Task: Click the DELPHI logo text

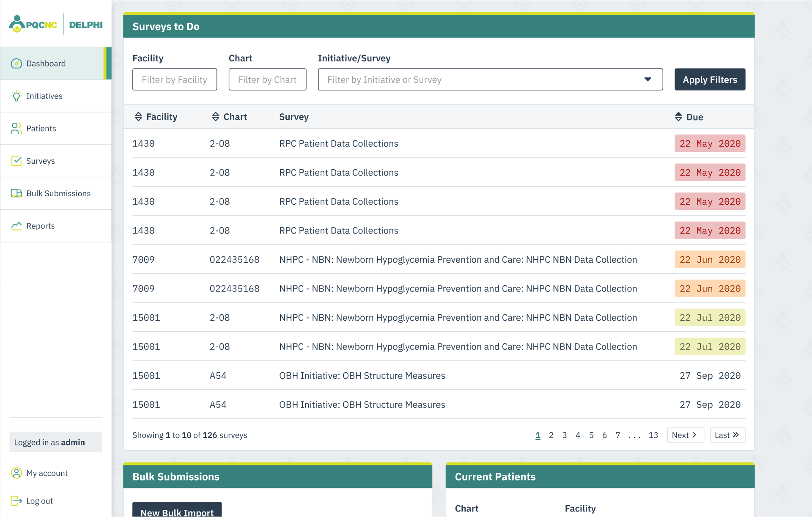Action: point(86,25)
